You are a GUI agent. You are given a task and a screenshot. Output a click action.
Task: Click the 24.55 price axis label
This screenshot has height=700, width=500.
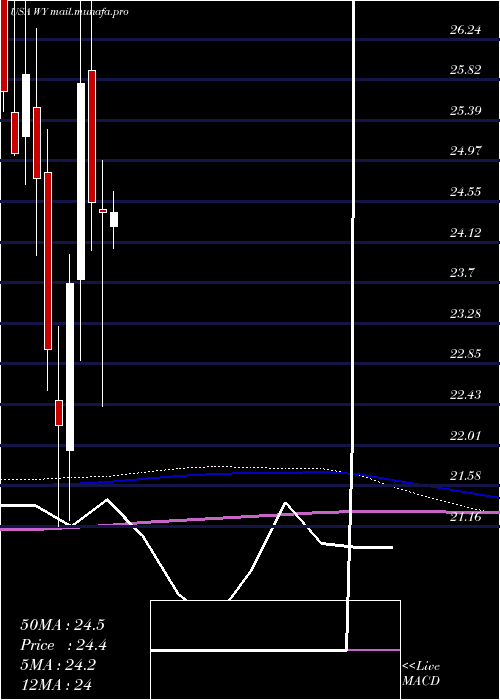[x=465, y=192]
